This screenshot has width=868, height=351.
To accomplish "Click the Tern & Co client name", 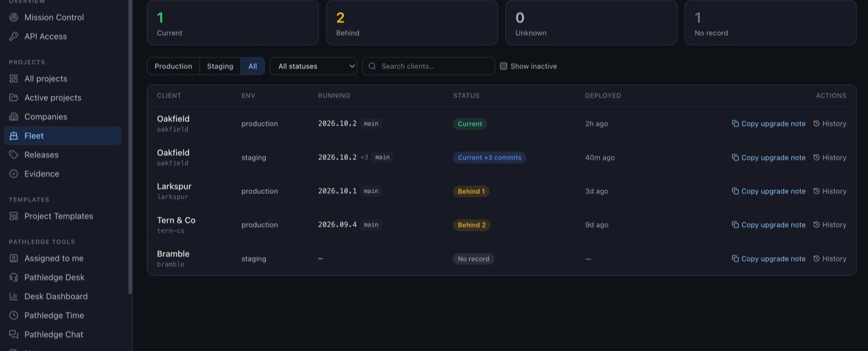I will pos(176,220).
